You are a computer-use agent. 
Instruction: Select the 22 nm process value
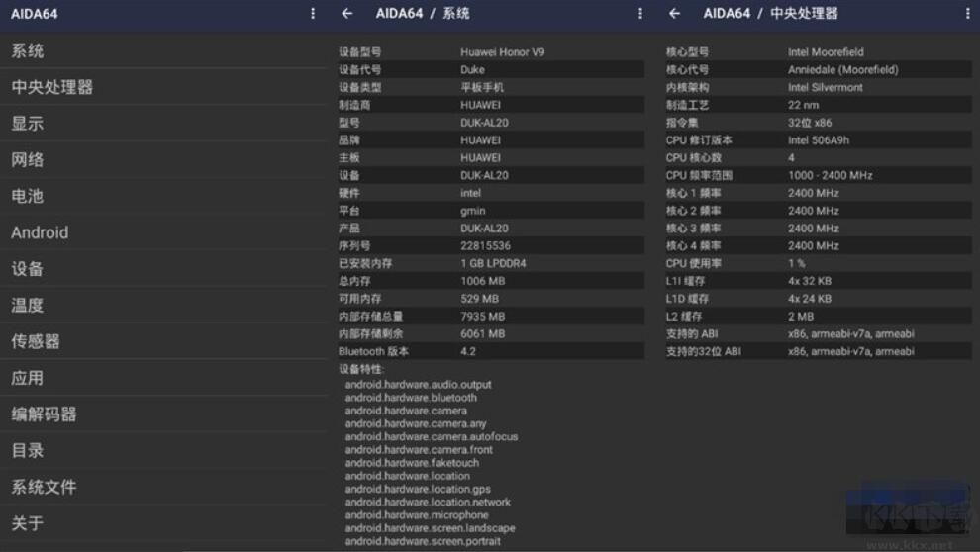(x=803, y=105)
